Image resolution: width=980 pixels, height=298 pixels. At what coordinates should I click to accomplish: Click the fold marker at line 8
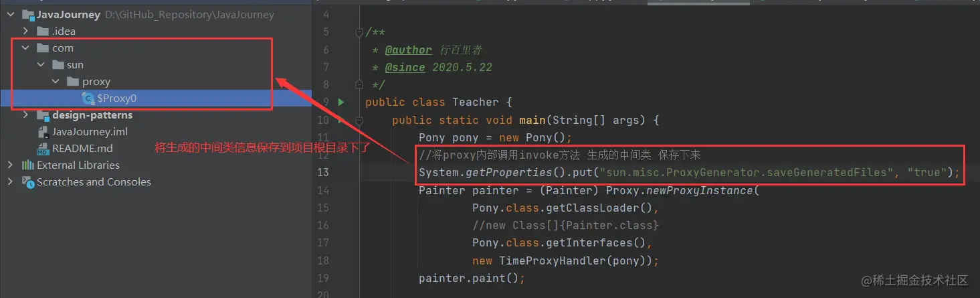pos(359,84)
